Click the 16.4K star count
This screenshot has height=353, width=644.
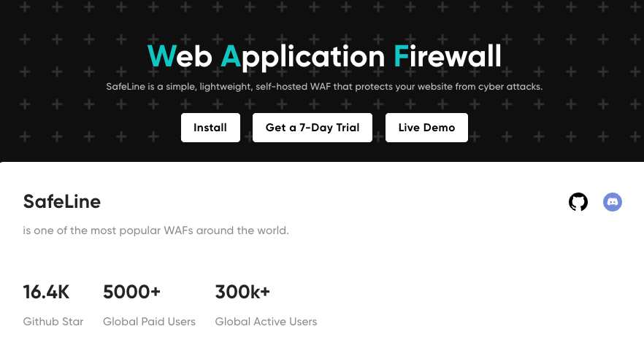[x=47, y=292]
